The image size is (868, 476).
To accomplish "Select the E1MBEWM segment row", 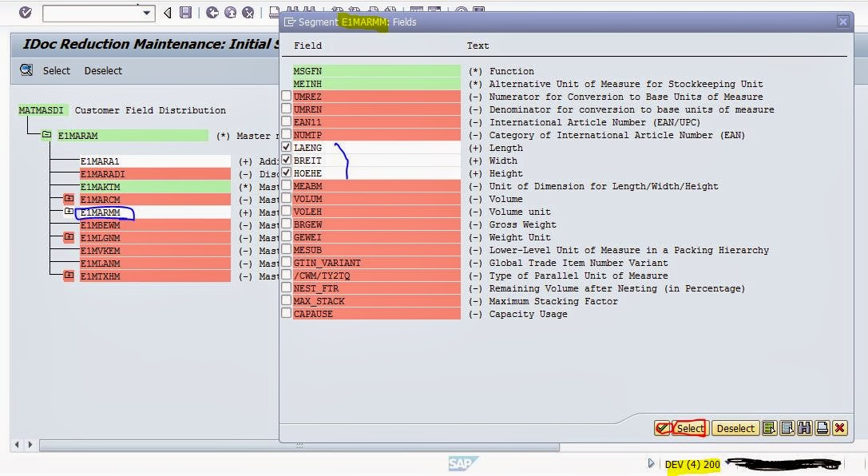I will (x=155, y=225).
